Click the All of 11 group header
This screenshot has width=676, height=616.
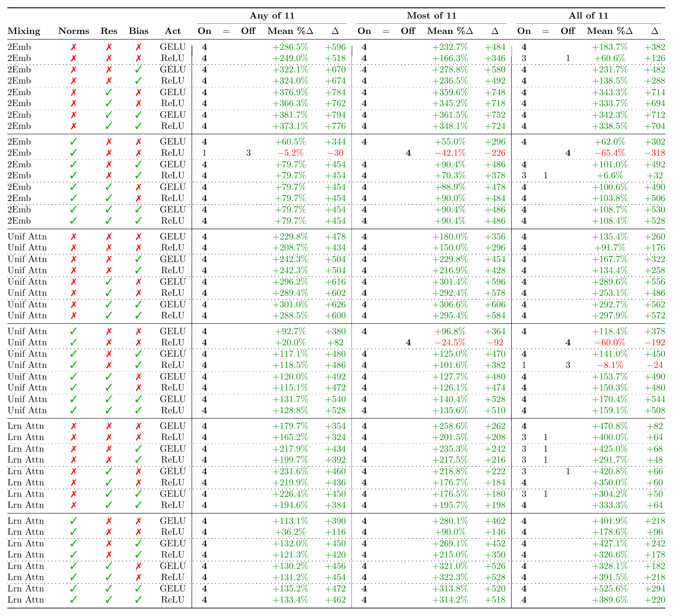(588, 16)
